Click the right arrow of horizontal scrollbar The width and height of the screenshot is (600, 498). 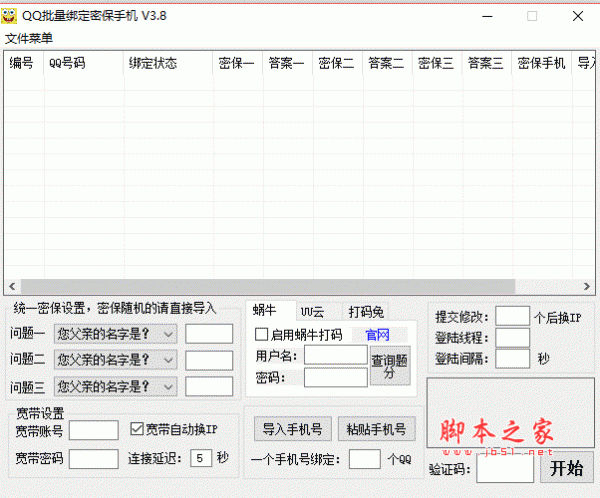coord(588,286)
